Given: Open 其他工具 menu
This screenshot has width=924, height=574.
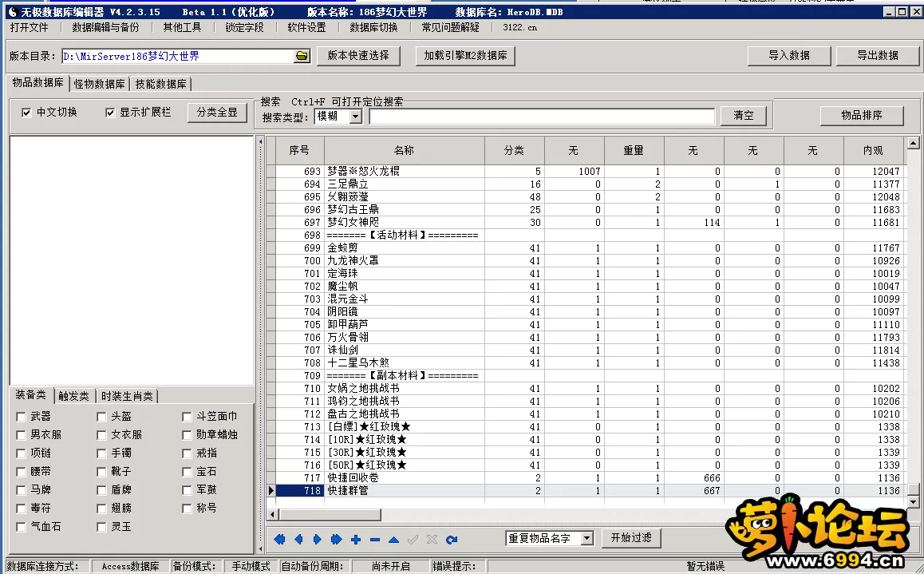Looking at the screenshot, I should pyautogui.click(x=182, y=28).
